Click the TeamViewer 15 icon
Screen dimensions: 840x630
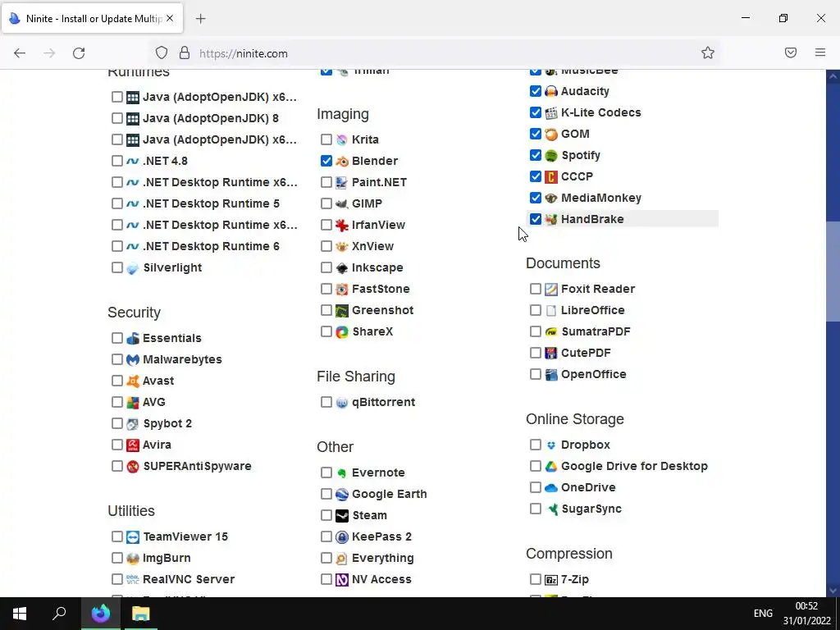[x=133, y=536]
